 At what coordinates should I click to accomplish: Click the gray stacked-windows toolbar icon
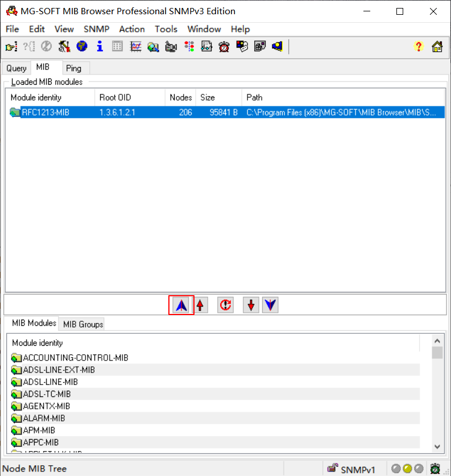(x=260, y=47)
